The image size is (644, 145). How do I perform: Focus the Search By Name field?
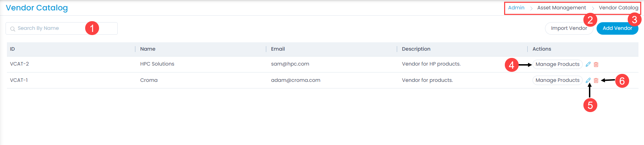(48, 28)
